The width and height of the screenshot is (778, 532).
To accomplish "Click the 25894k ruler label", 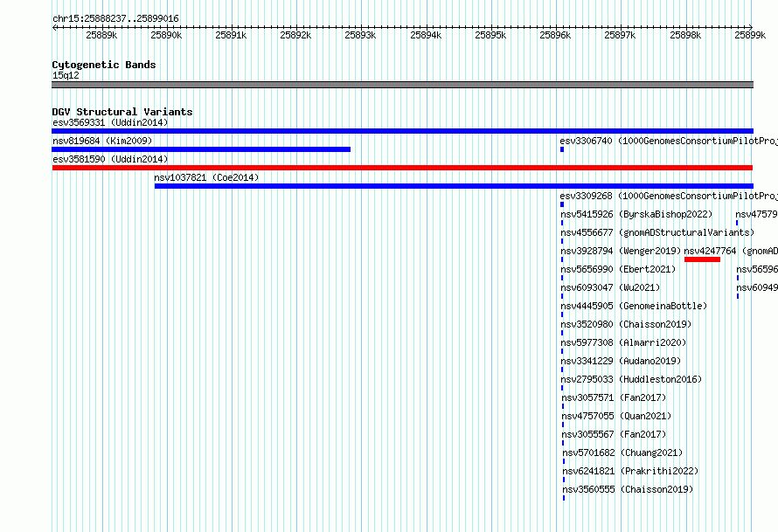I will pyautogui.click(x=426, y=35).
